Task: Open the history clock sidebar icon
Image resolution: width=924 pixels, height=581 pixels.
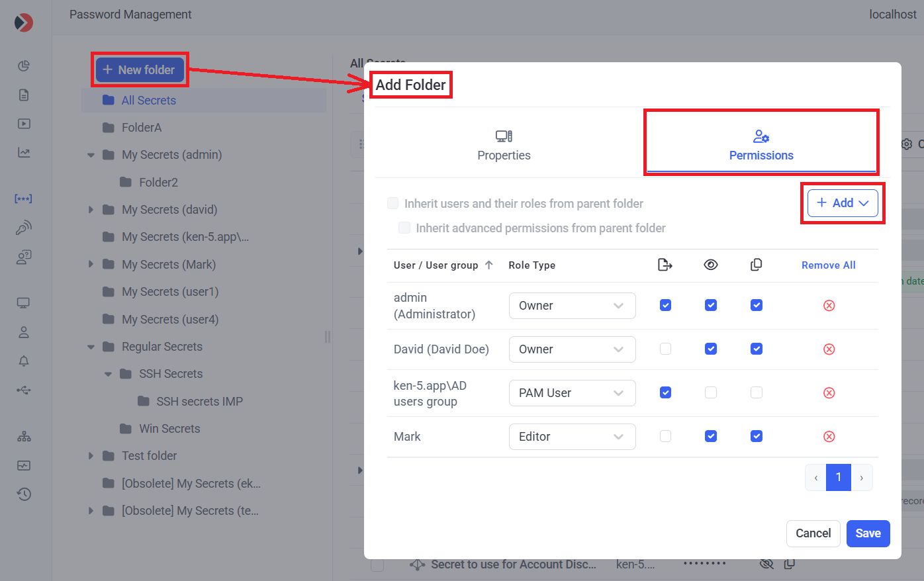Action: (x=24, y=494)
